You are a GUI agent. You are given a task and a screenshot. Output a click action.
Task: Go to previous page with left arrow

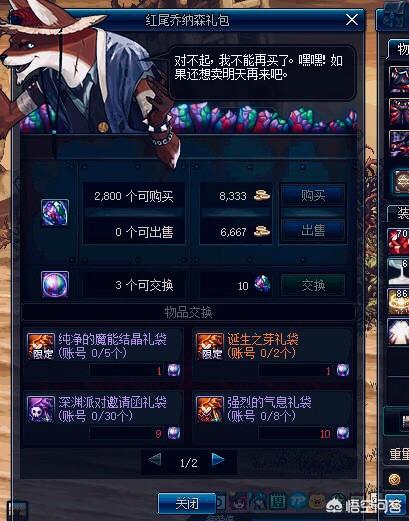click(x=155, y=460)
